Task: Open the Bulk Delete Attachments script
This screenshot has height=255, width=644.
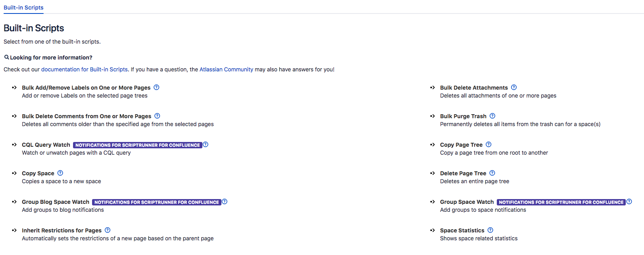Action: [474, 88]
